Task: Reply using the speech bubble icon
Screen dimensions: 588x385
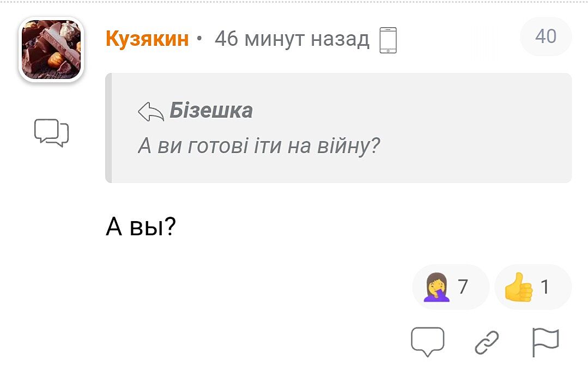Action: point(427,343)
